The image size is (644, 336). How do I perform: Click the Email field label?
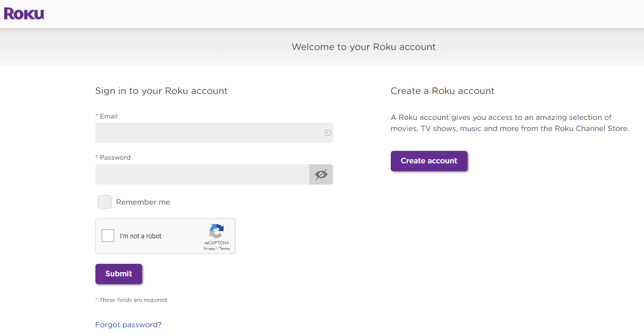coord(106,116)
